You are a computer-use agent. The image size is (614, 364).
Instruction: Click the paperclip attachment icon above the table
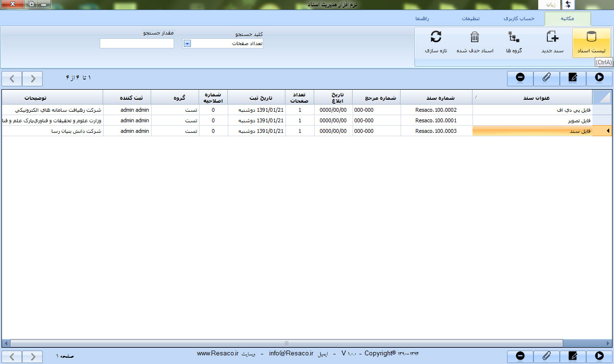click(546, 78)
